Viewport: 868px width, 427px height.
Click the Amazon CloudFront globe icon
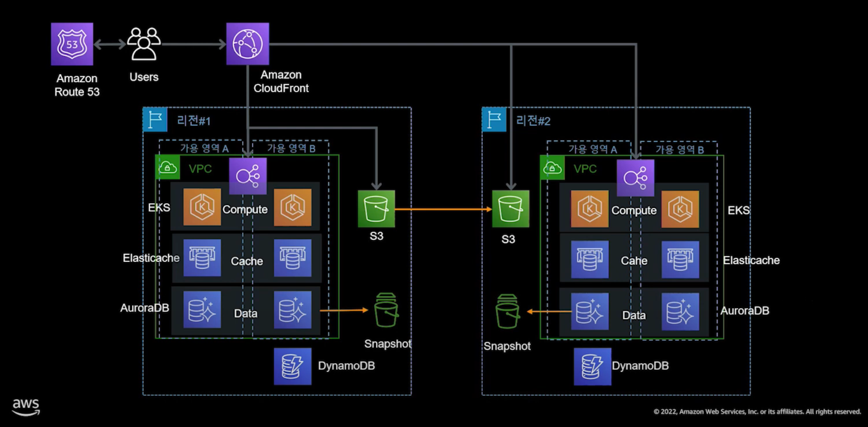(x=248, y=44)
